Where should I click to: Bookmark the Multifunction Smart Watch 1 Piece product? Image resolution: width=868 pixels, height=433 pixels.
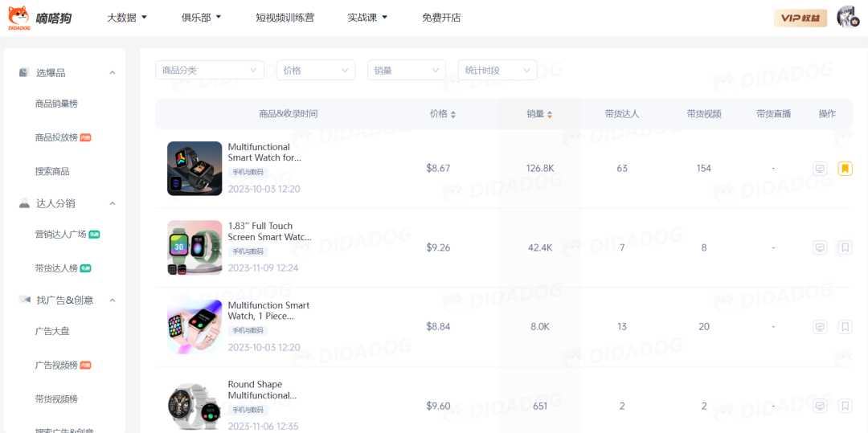click(845, 327)
